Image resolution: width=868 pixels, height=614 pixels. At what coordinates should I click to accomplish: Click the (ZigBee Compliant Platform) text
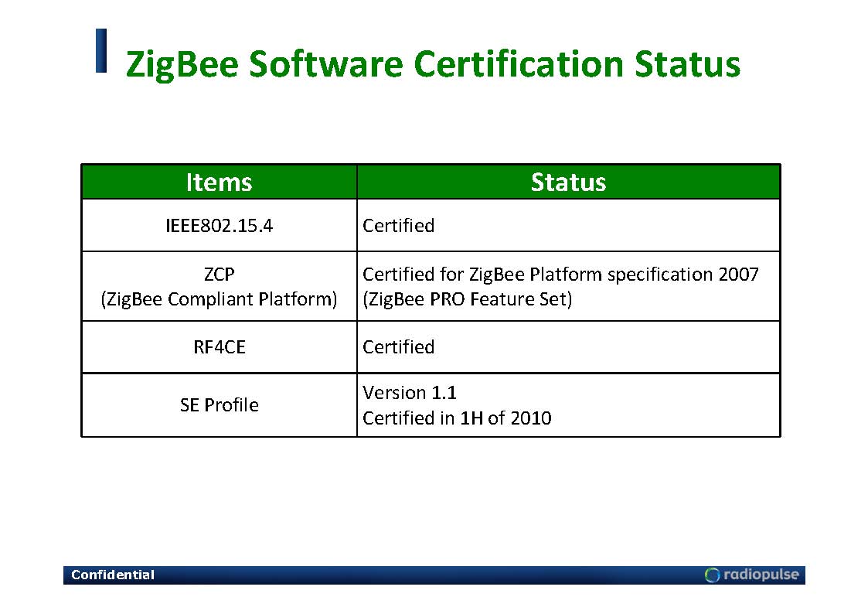tap(219, 299)
